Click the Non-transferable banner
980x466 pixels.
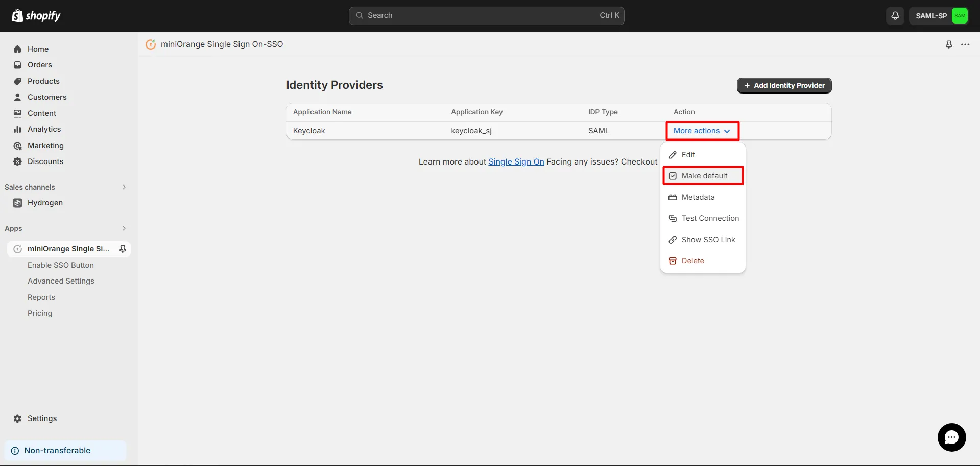pos(65,451)
